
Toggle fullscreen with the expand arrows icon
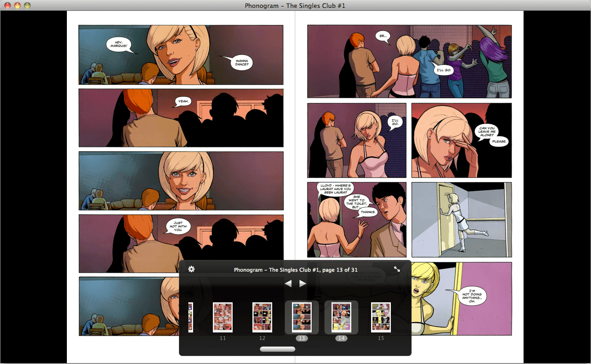coord(397,269)
